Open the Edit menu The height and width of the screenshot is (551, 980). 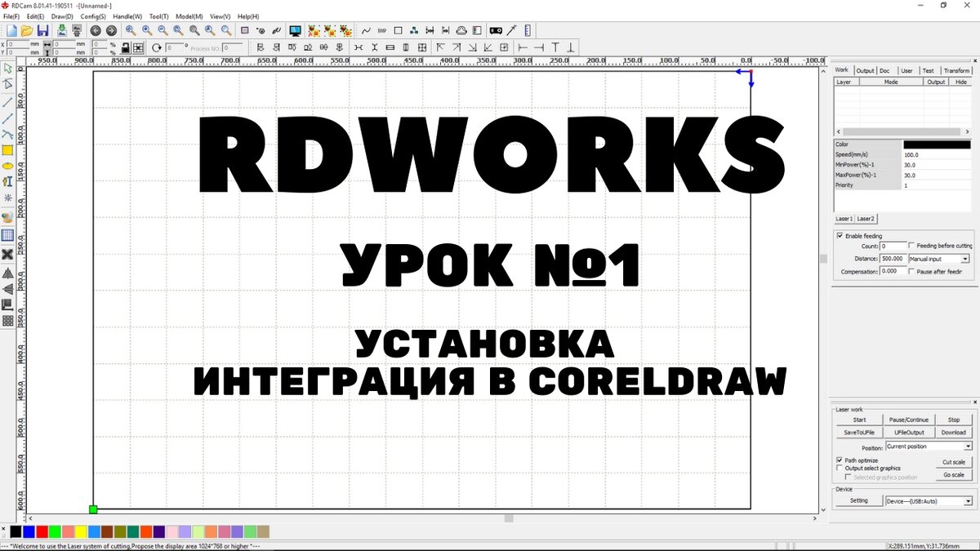35,16
